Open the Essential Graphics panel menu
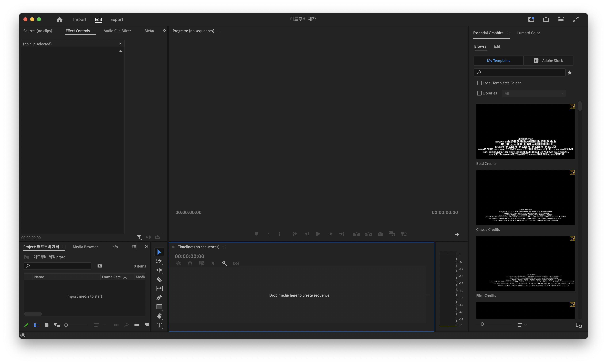The height and width of the screenshot is (364, 607). point(508,33)
